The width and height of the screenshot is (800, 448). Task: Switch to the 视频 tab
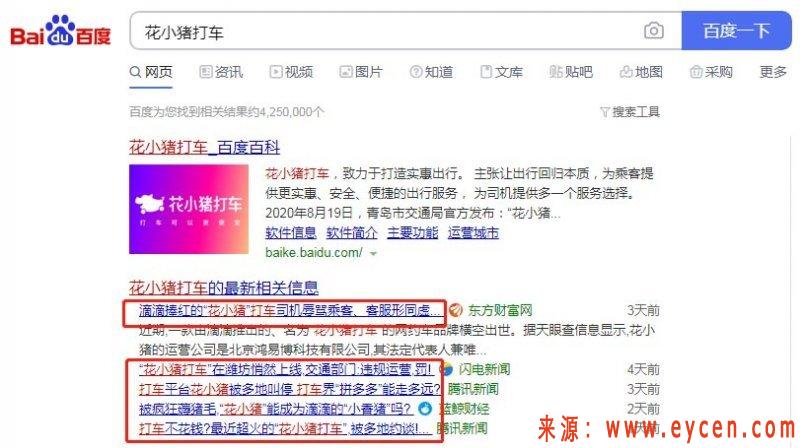(x=291, y=72)
